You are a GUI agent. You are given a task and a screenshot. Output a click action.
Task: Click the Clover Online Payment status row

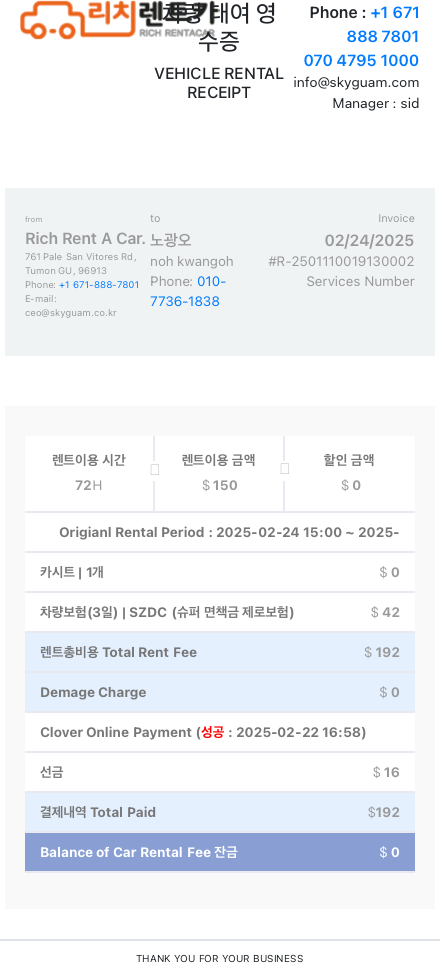tap(220, 733)
